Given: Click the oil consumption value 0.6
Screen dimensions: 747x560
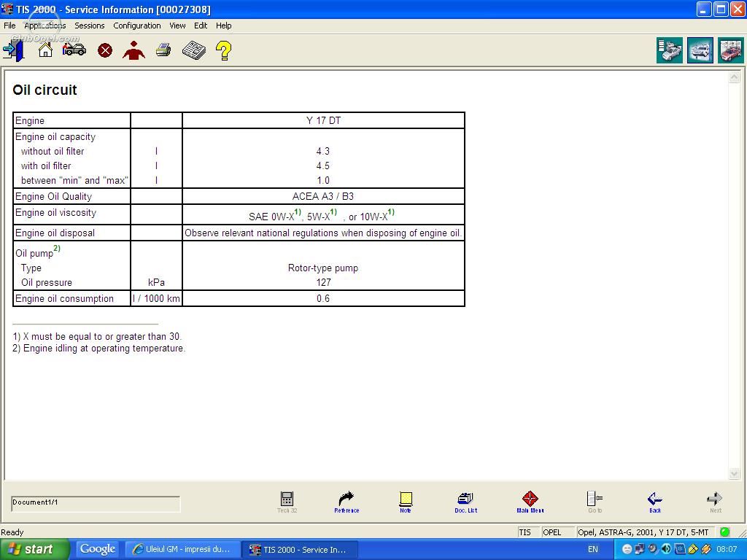Looking at the screenshot, I should (x=323, y=298).
